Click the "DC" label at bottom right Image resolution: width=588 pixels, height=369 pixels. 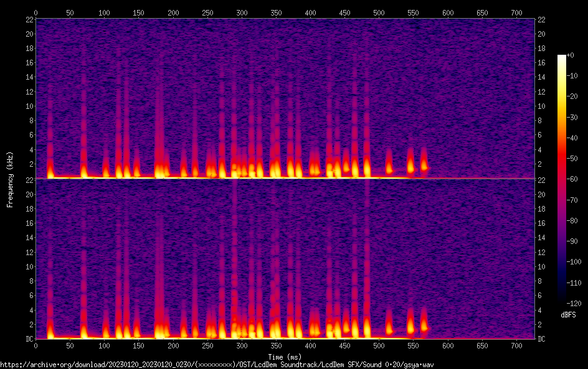(x=542, y=339)
